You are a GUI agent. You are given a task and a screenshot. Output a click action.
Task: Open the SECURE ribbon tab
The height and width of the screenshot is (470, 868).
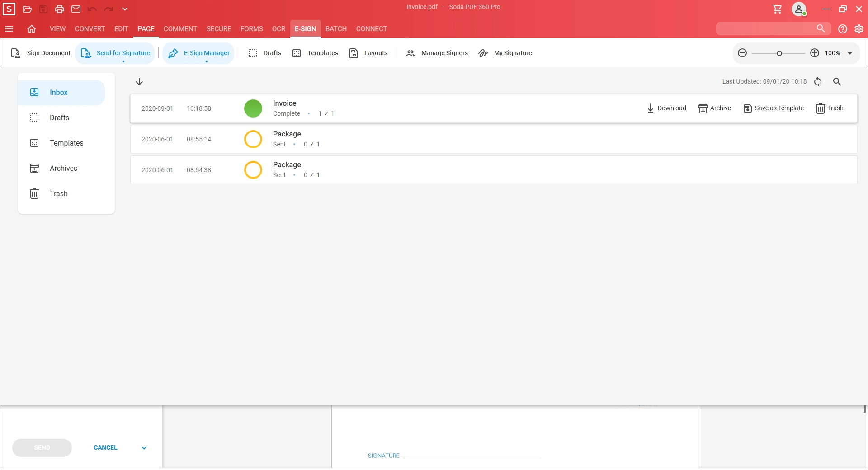point(219,29)
